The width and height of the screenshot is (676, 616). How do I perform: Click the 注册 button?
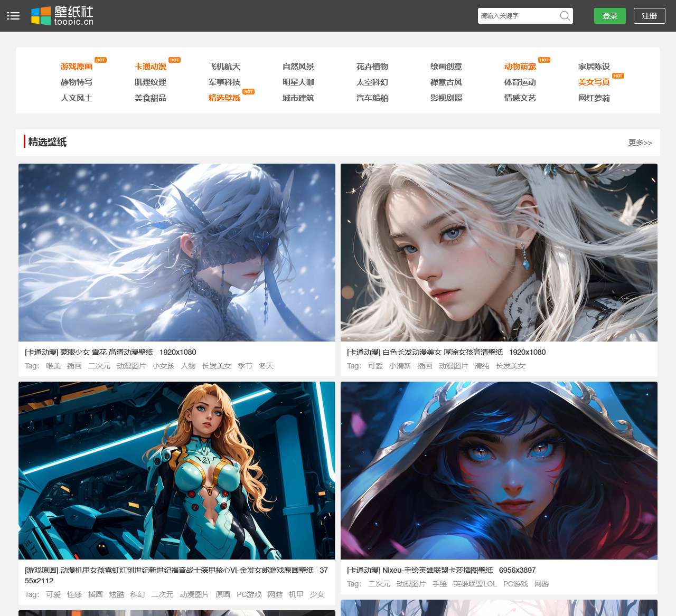650,16
